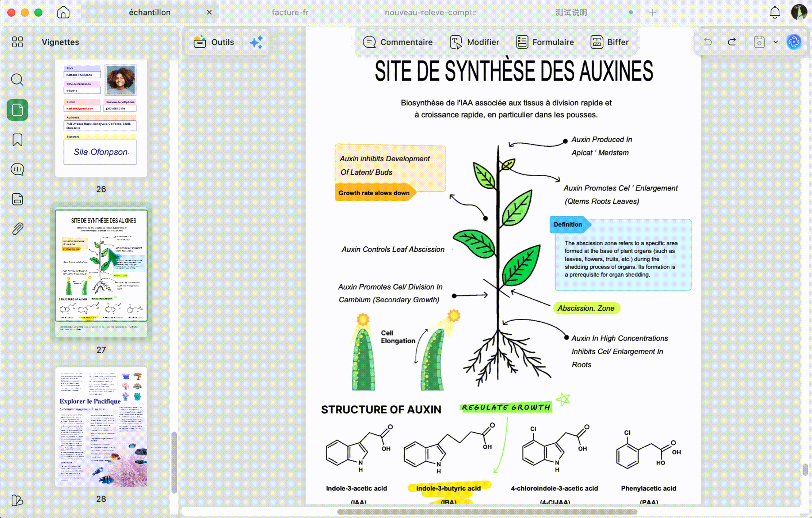Switch to the 测试说明 tab
The height and width of the screenshot is (518, 812).
click(571, 12)
